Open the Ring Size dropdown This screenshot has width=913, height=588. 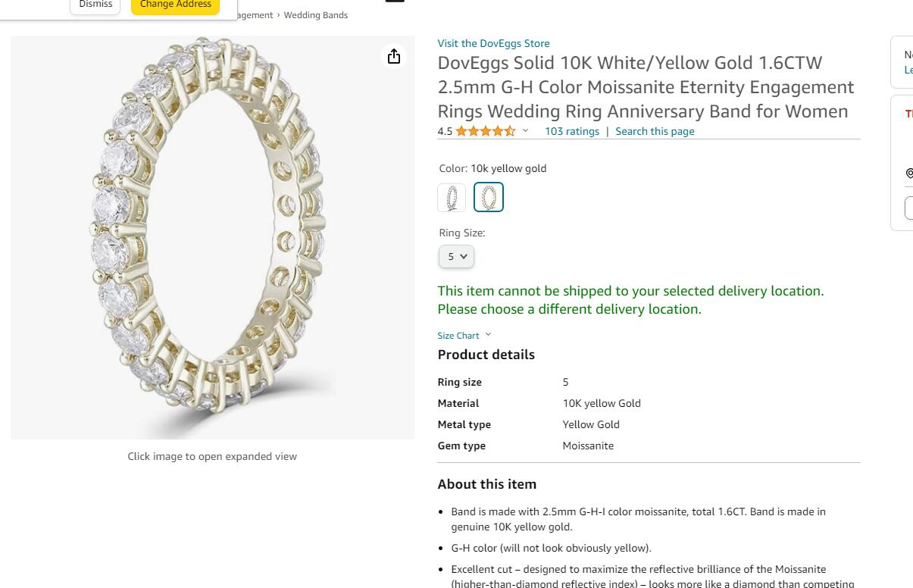click(456, 257)
